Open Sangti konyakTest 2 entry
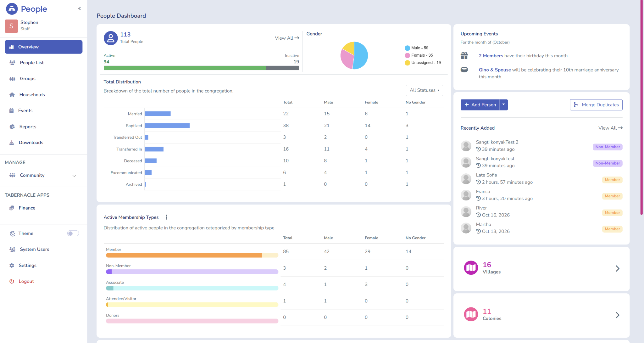644x343 pixels. click(497, 142)
